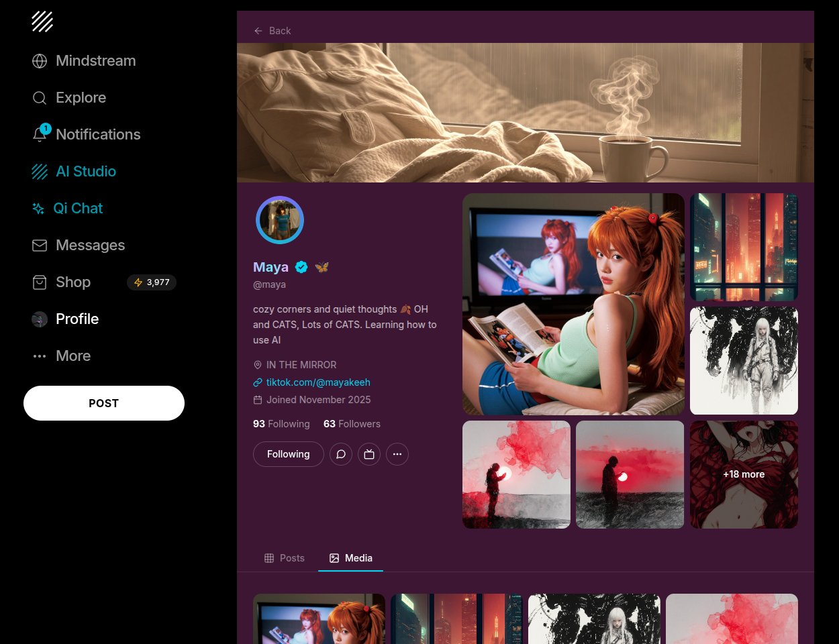Open Mindstream globe icon
The image size is (839, 644).
(x=40, y=61)
